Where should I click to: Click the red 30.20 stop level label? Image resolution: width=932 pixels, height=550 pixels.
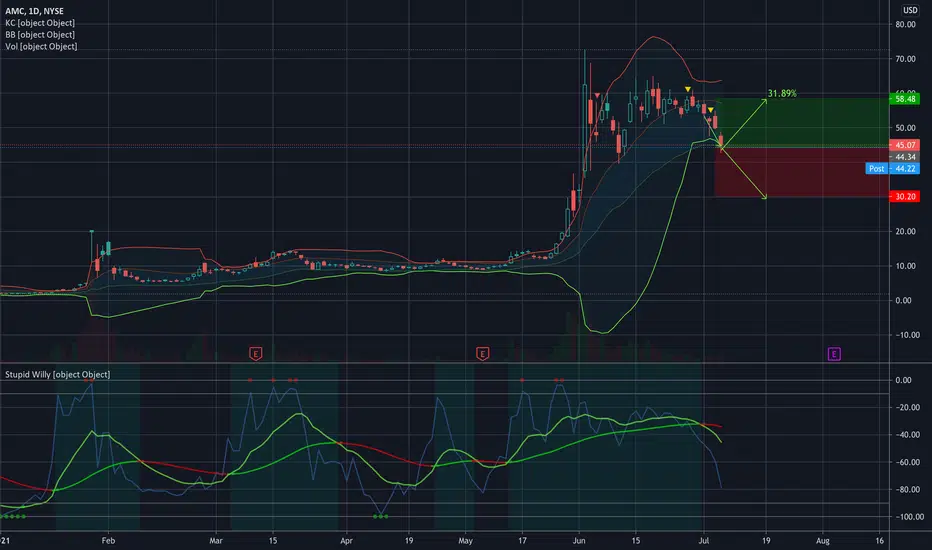[905, 196]
